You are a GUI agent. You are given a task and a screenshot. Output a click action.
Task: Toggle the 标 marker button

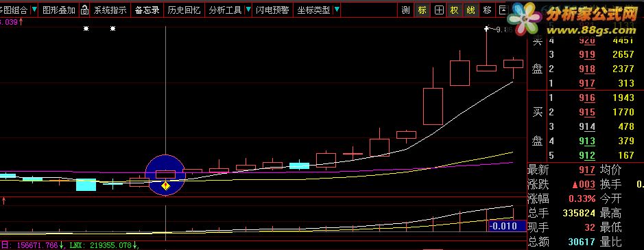422,10
